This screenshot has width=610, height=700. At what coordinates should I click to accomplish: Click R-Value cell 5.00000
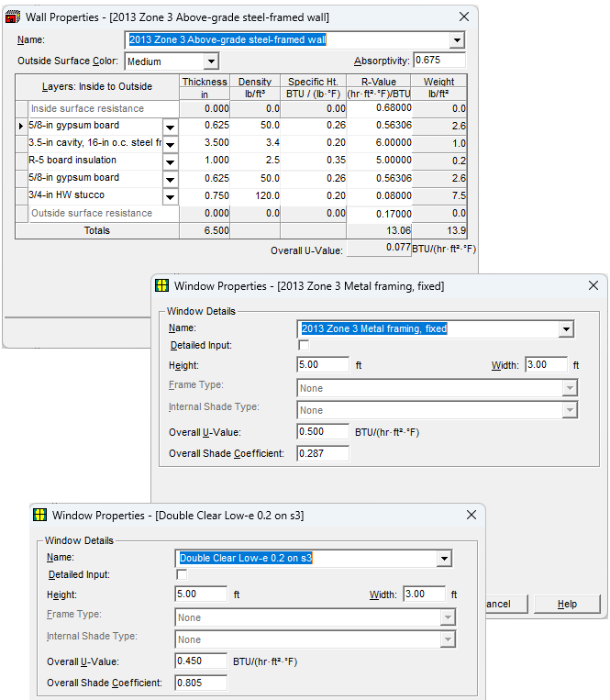[x=379, y=161]
